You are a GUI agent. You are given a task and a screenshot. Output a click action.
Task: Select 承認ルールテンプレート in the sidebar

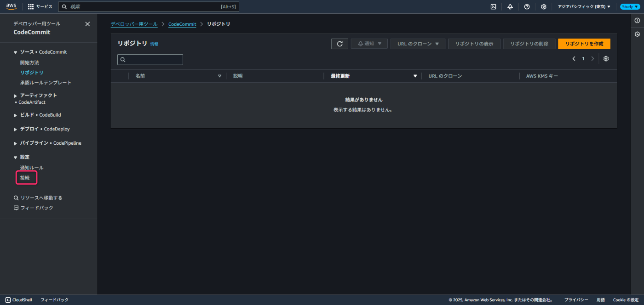(46, 83)
